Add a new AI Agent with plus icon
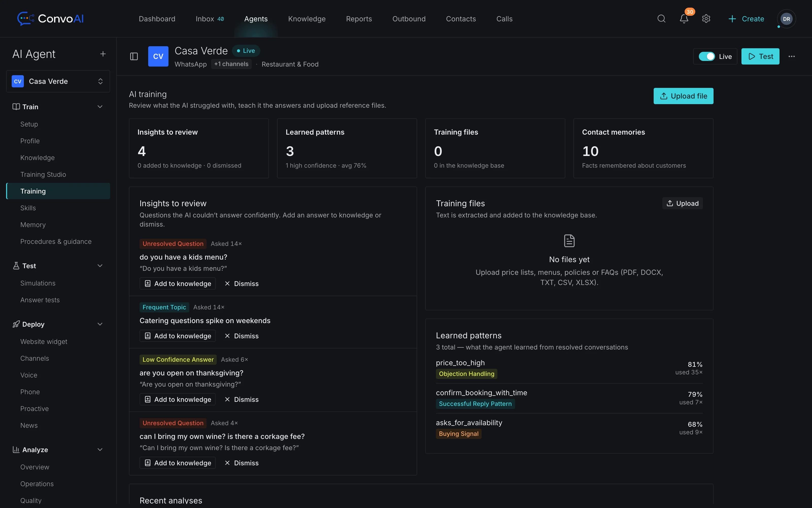This screenshot has height=508, width=812. (x=103, y=54)
